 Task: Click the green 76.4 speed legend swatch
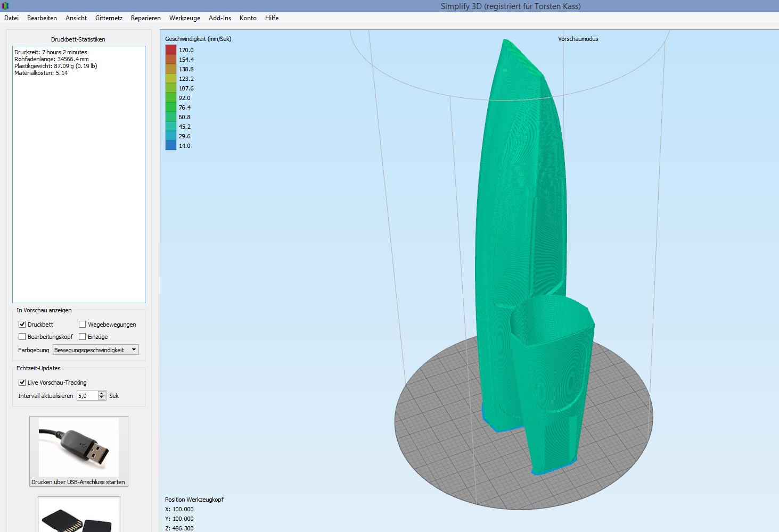[170, 107]
